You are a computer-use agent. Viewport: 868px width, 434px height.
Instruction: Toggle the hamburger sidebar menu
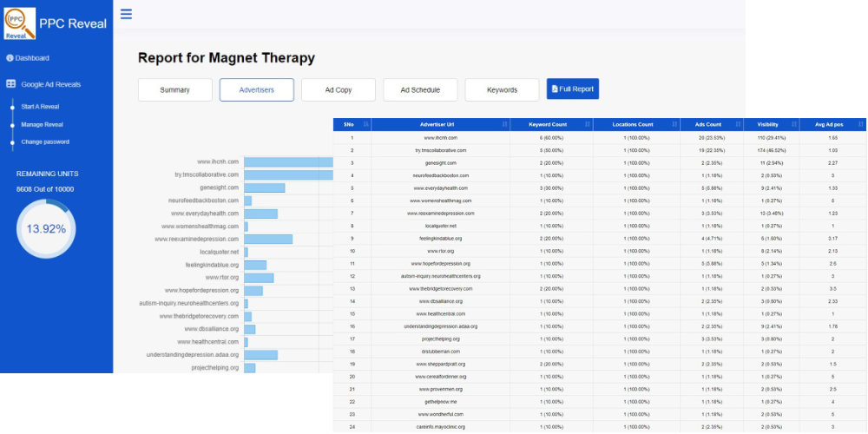tap(127, 14)
